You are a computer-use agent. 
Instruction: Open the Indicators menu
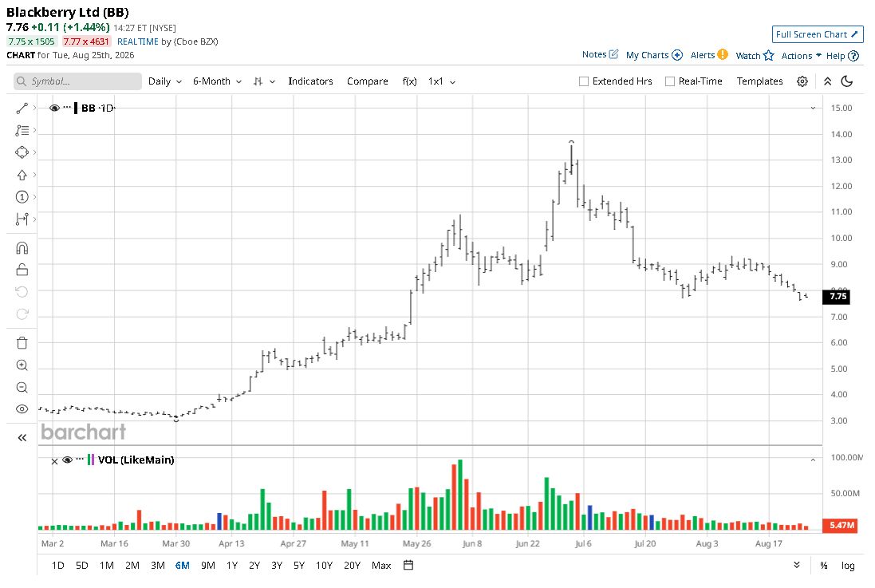pyautogui.click(x=310, y=81)
